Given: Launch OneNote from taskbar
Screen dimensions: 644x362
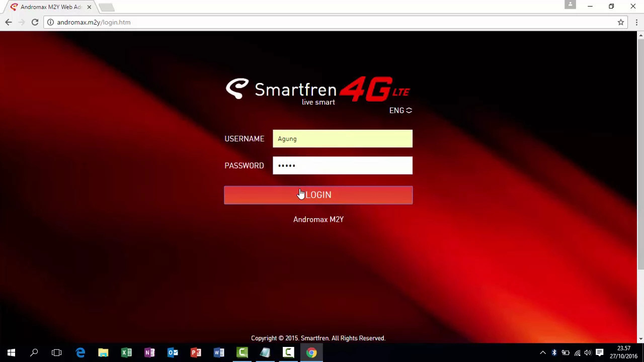Looking at the screenshot, I should 149,353.
